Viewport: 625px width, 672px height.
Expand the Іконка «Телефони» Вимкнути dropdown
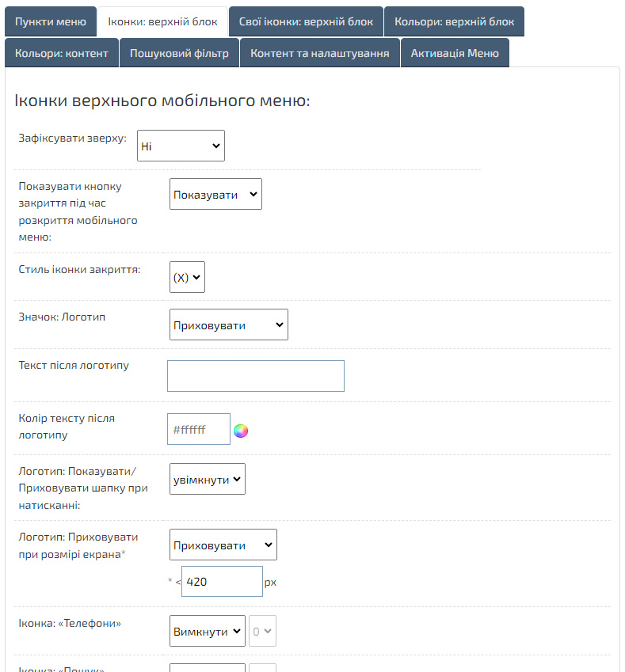point(208,631)
